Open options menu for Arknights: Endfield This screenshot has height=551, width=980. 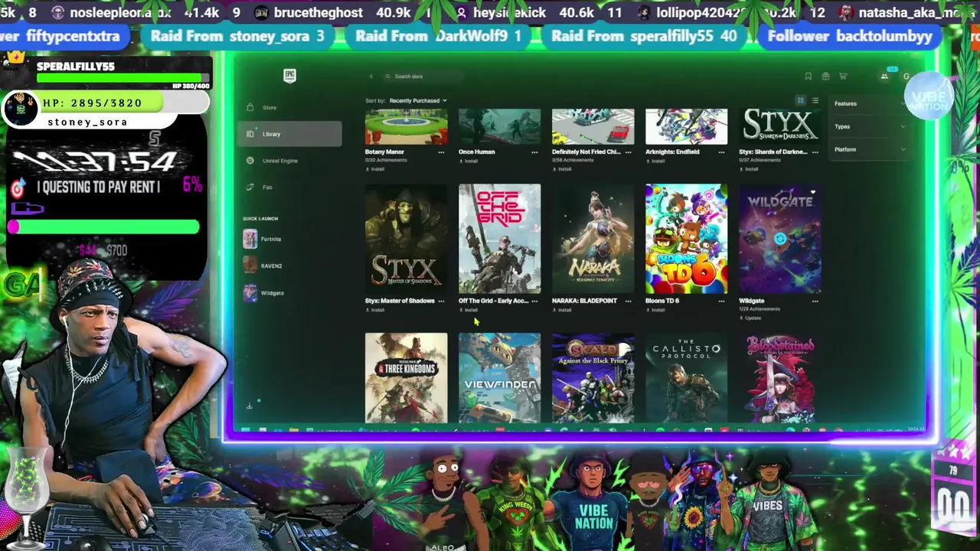click(721, 152)
